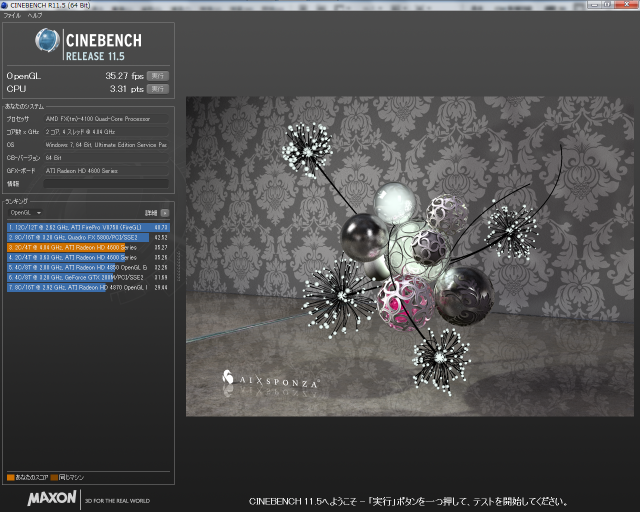This screenshot has width=640, height=512.
Task: Open the OpenGL ranking dropdown
Action: (x=25, y=213)
